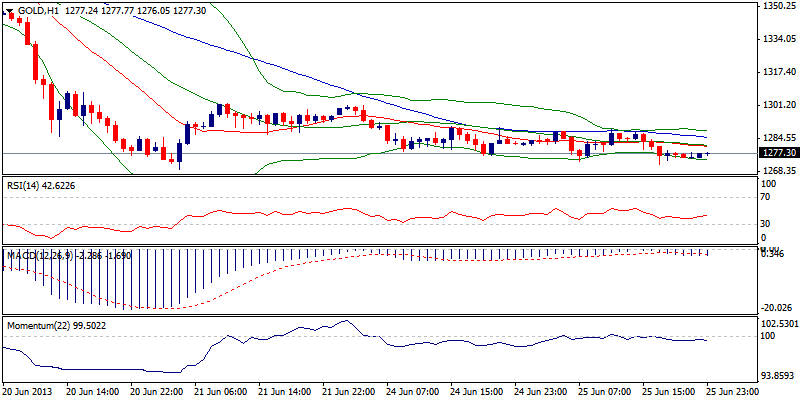800x400 pixels.
Task: Click the MACD -20.026 axis label
Action: 776,308
